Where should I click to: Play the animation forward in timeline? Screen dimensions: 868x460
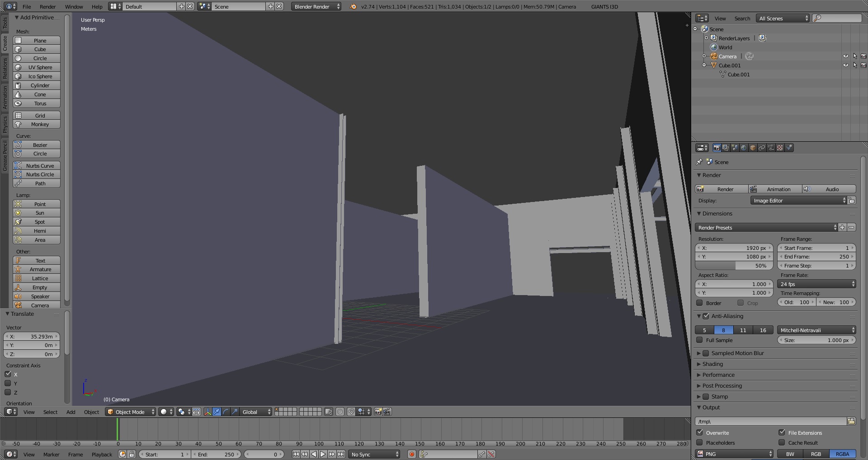point(323,454)
